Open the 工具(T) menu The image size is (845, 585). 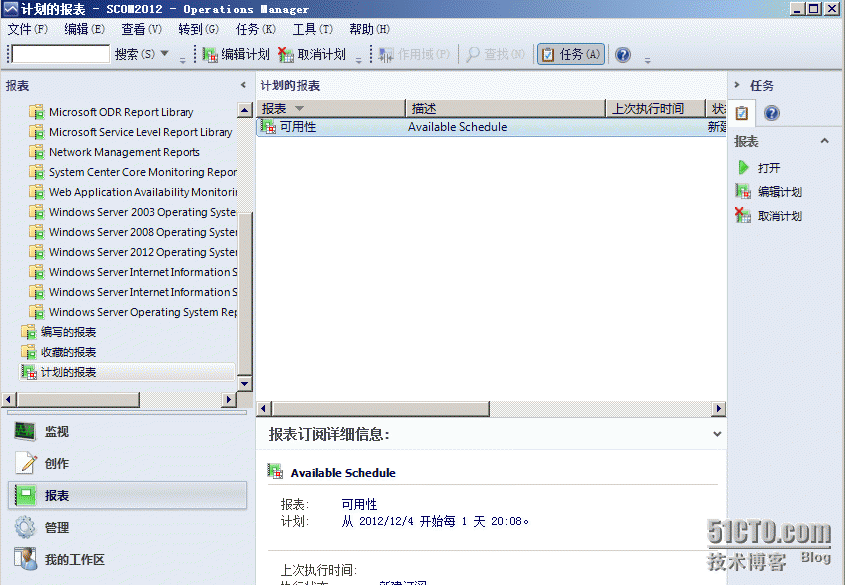click(313, 29)
